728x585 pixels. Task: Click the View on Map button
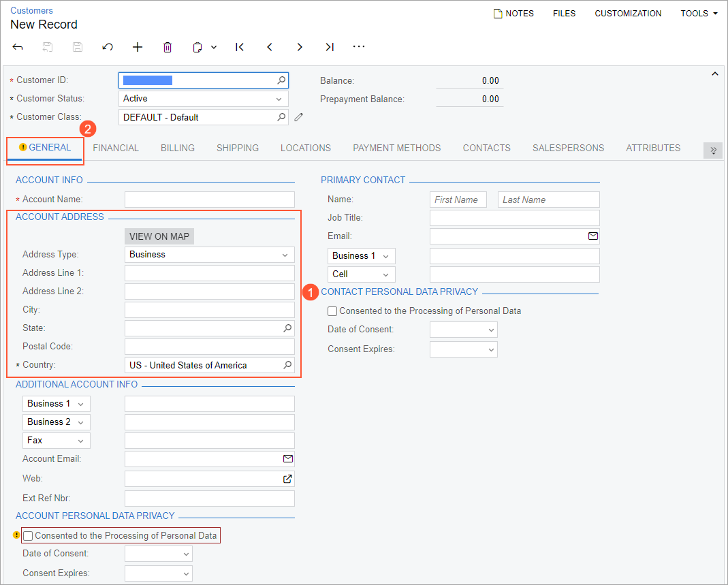(x=160, y=236)
